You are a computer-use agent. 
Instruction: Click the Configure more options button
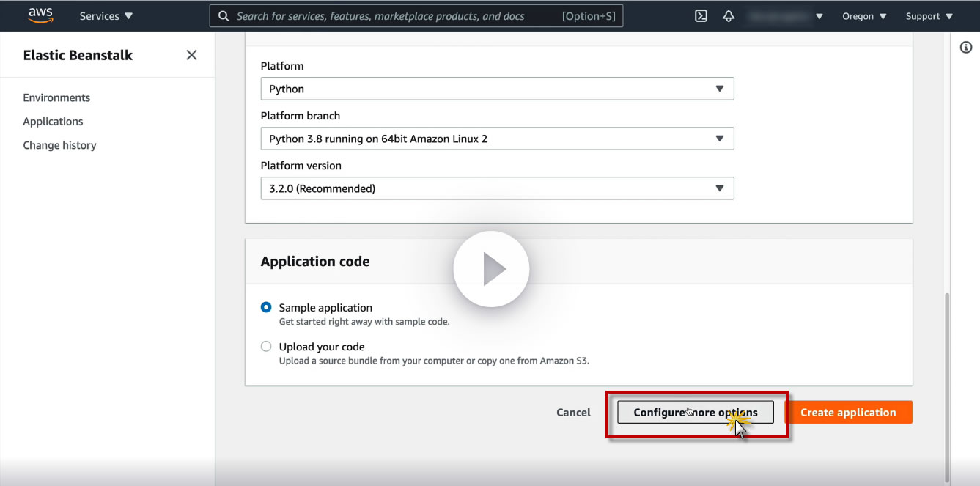pos(695,413)
